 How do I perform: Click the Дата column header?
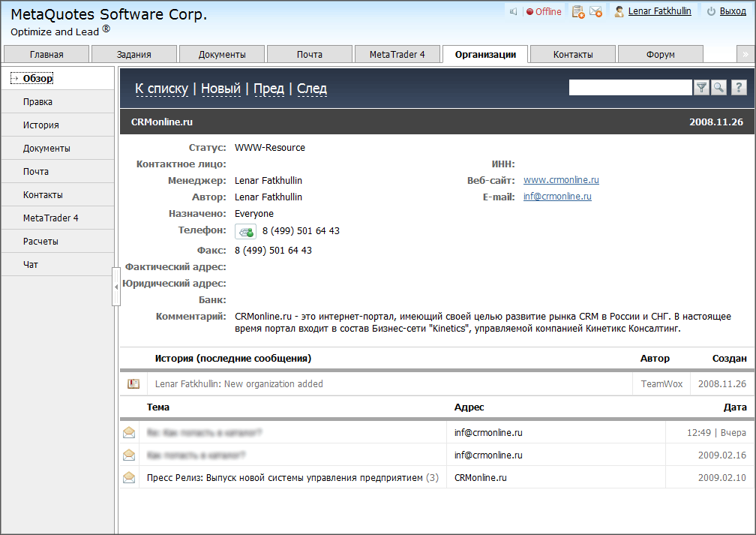pos(735,407)
